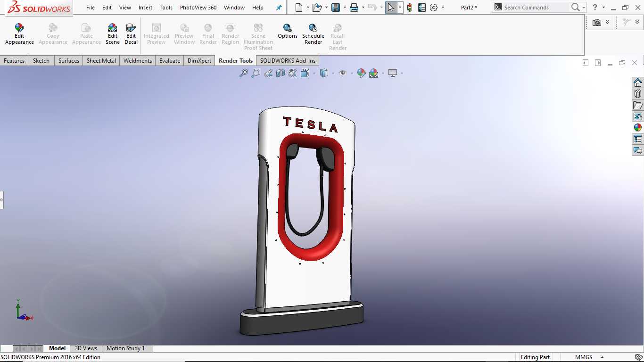Screen dimensions: 644x362
Task: Click the View Settings monitor icon
Action: (x=393, y=73)
